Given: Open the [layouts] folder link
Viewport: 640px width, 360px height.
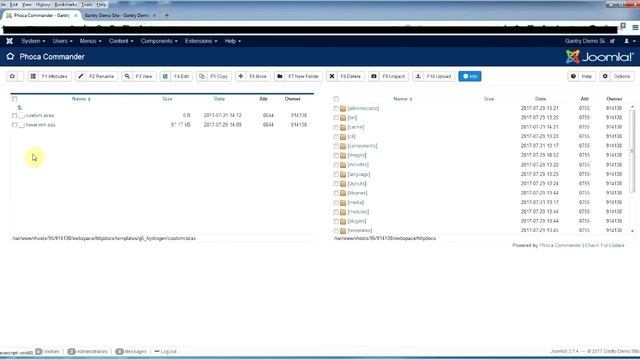Looking at the screenshot, I should coord(357,184).
